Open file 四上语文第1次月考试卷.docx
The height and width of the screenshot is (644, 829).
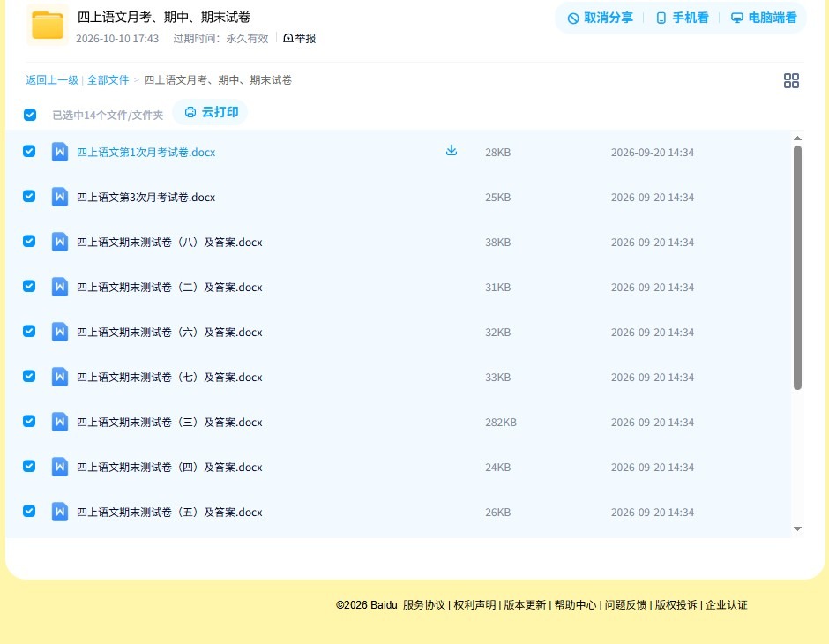[146, 153]
